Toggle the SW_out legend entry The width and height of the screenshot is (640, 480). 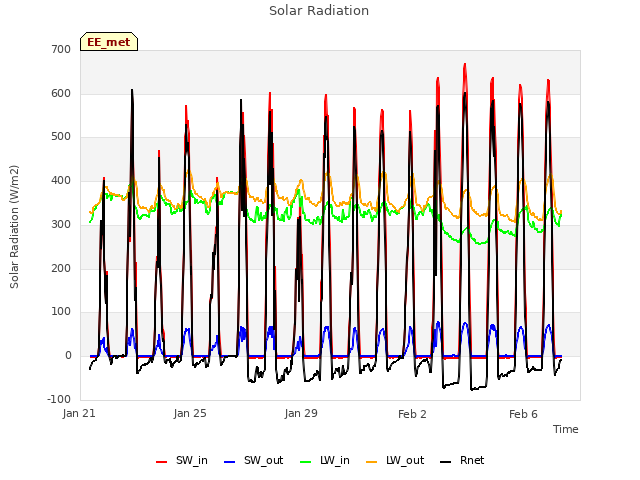(254, 461)
